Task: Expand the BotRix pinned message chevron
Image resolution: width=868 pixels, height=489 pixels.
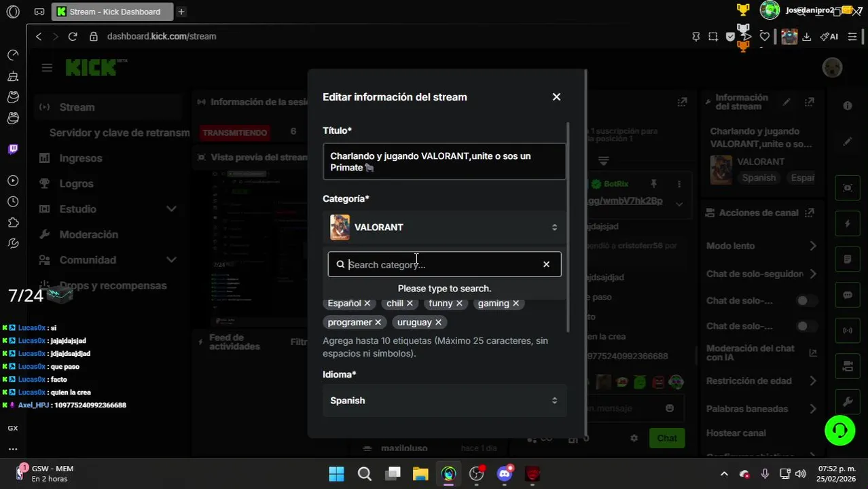Action: click(679, 204)
